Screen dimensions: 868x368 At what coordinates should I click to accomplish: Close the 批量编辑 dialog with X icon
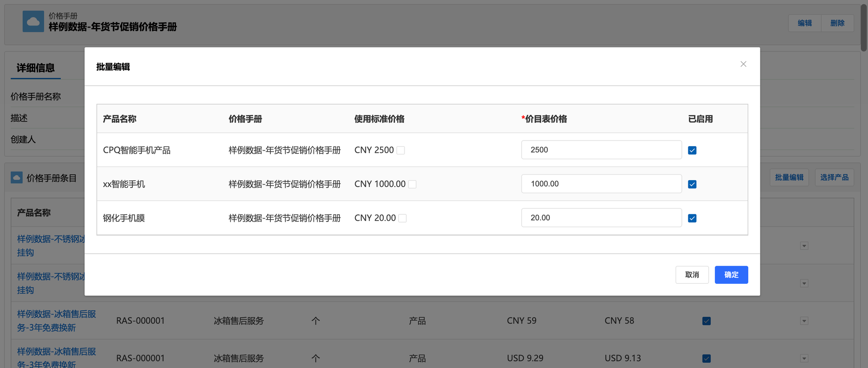coord(743,64)
